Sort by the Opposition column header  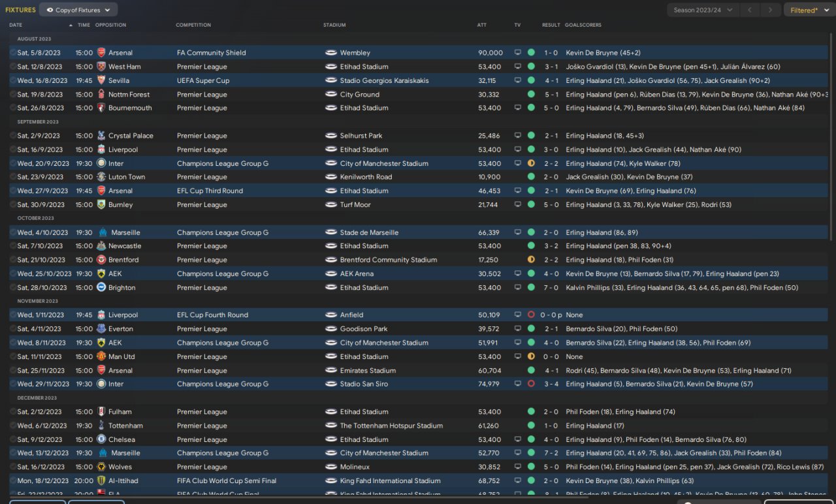pos(111,25)
